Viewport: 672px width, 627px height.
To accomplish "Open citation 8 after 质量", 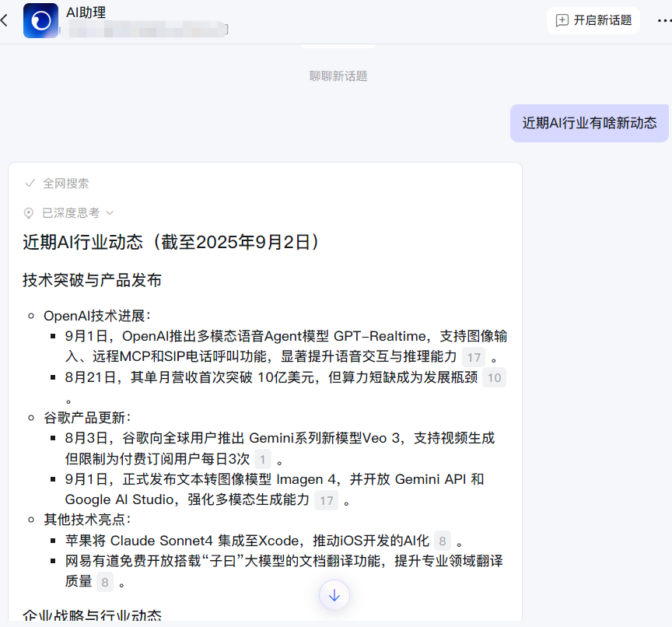I will [x=105, y=582].
